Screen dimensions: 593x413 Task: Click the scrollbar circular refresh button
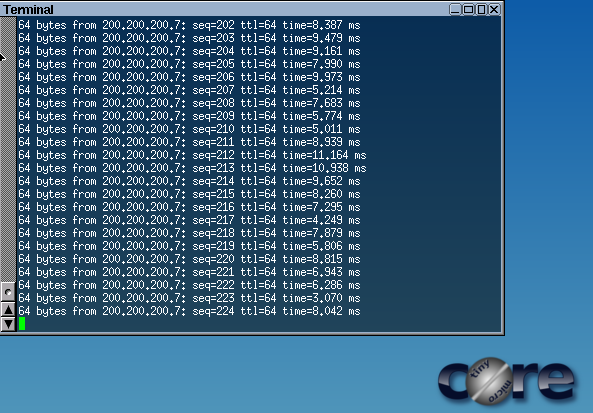coord(8,292)
